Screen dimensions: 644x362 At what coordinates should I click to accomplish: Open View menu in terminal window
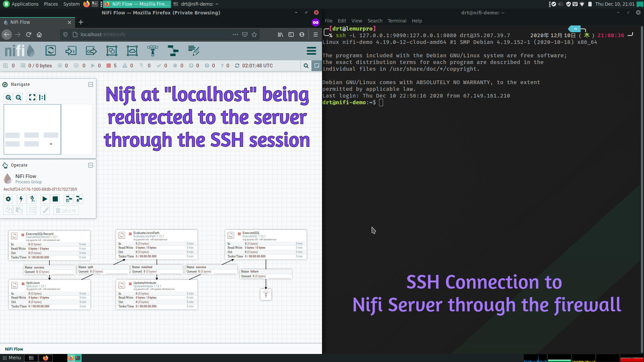(357, 21)
